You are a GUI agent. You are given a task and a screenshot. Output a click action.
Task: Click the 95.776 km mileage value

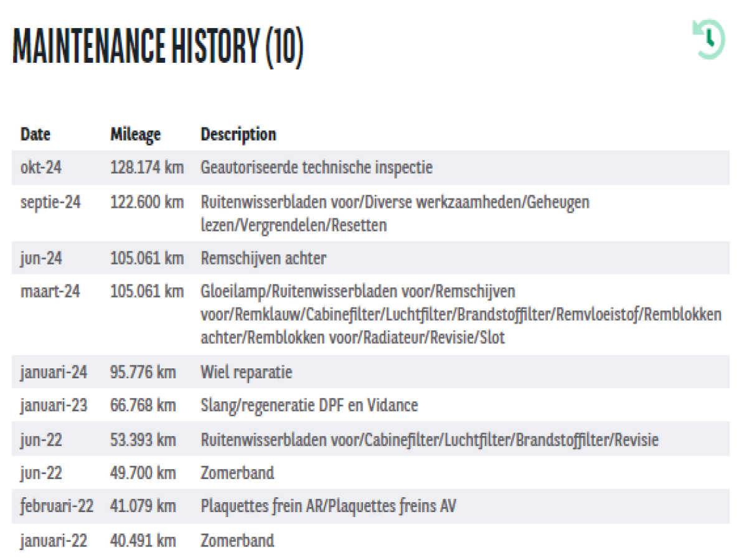point(143,373)
